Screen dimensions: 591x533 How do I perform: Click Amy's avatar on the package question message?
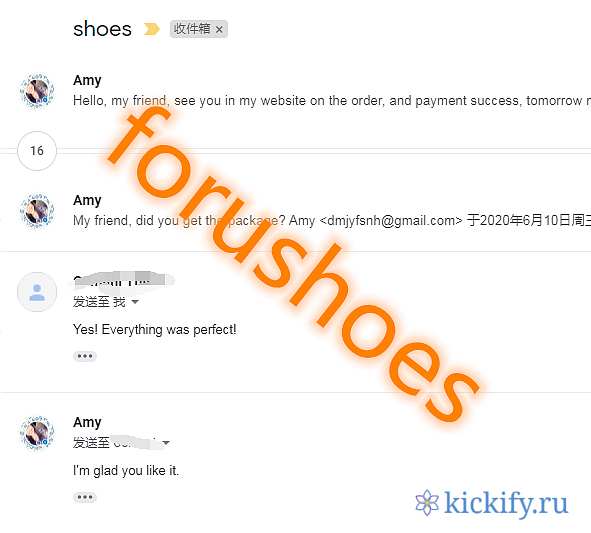pos(37,211)
